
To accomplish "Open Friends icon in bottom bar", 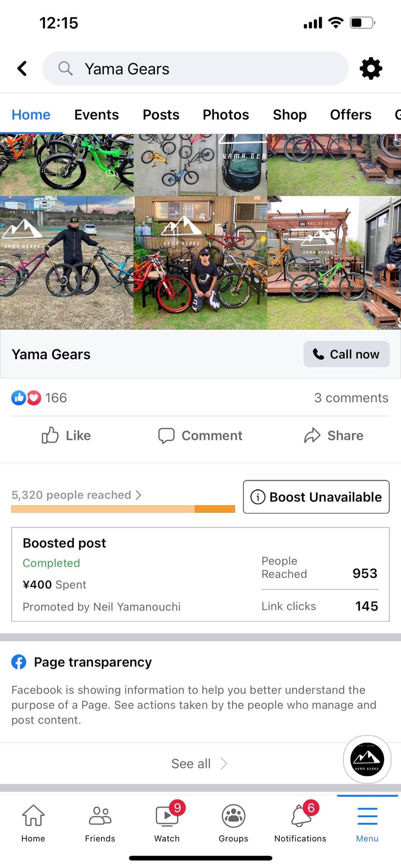I will pos(100,816).
